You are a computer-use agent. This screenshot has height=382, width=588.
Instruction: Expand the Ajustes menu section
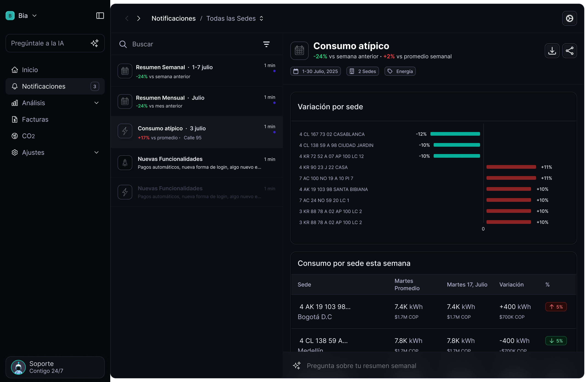(x=96, y=153)
